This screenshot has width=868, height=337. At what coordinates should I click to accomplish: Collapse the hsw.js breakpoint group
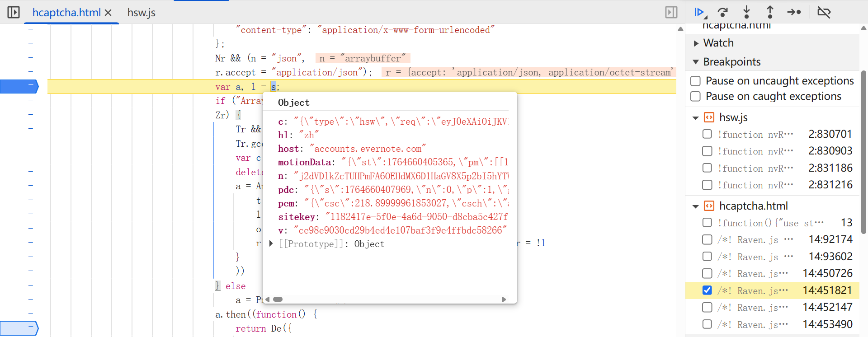point(695,118)
